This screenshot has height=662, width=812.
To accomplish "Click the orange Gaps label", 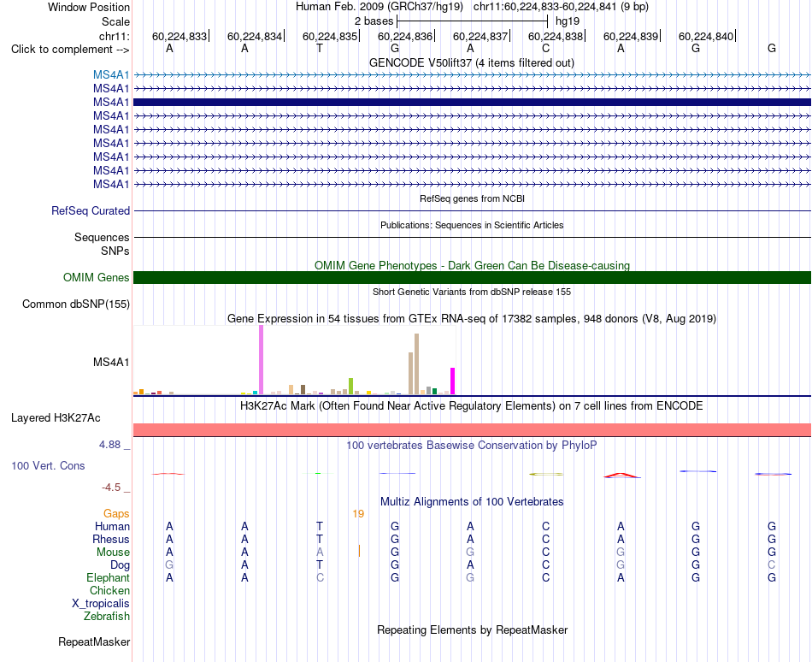I will pyautogui.click(x=116, y=513).
